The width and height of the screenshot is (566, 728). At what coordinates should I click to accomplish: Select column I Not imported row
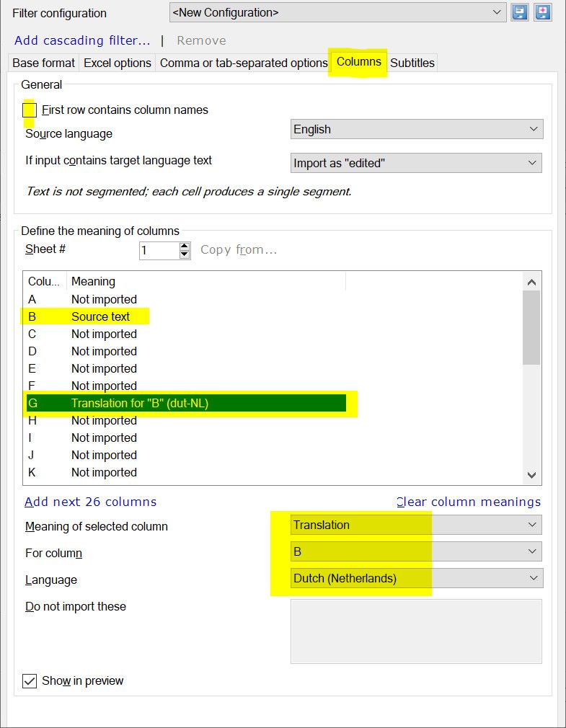186,438
